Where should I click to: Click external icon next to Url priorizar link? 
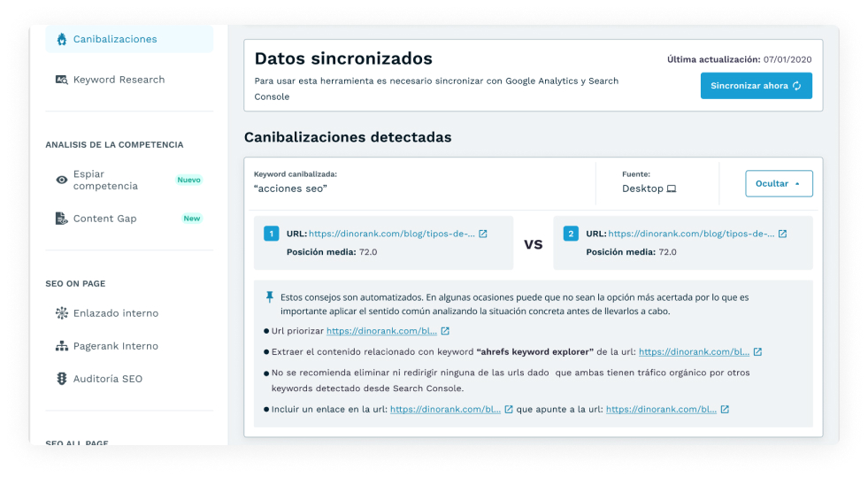445,331
